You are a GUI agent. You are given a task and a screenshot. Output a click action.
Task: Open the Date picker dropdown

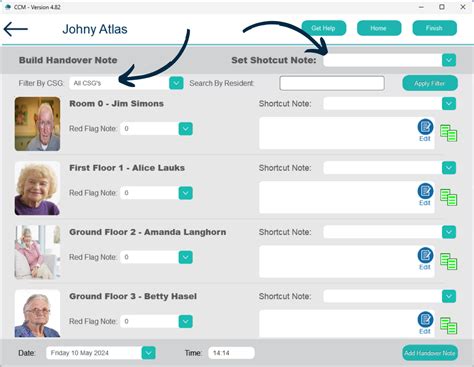point(148,353)
